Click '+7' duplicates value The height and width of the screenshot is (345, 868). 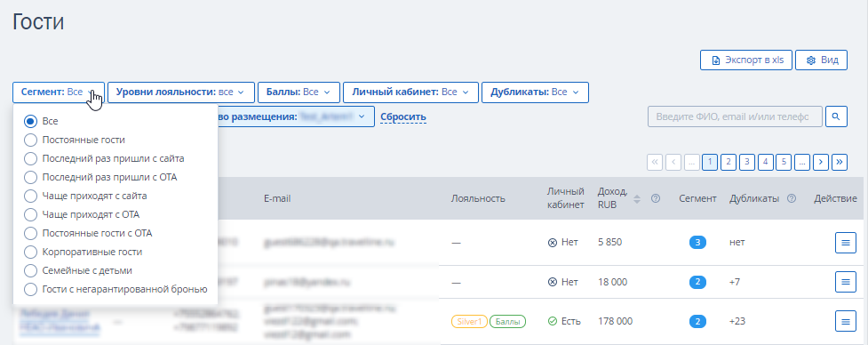[x=735, y=282]
